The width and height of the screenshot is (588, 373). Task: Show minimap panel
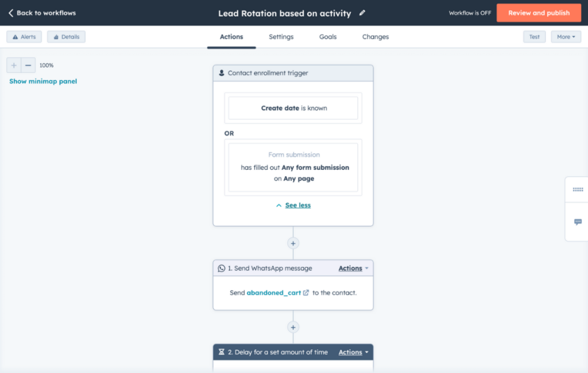coord(43,81)
